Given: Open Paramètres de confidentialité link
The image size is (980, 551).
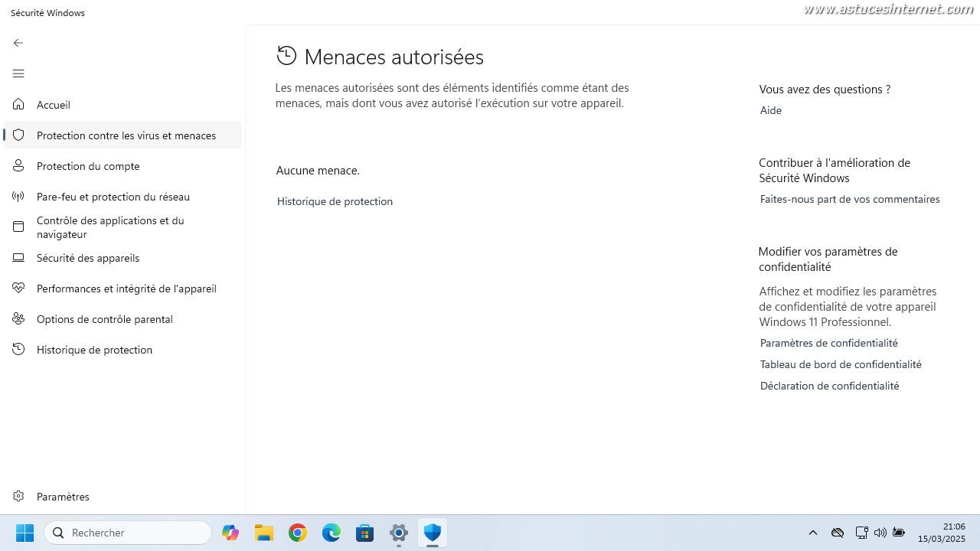Looking at the screenshot, I should click(x=828, y=343).
